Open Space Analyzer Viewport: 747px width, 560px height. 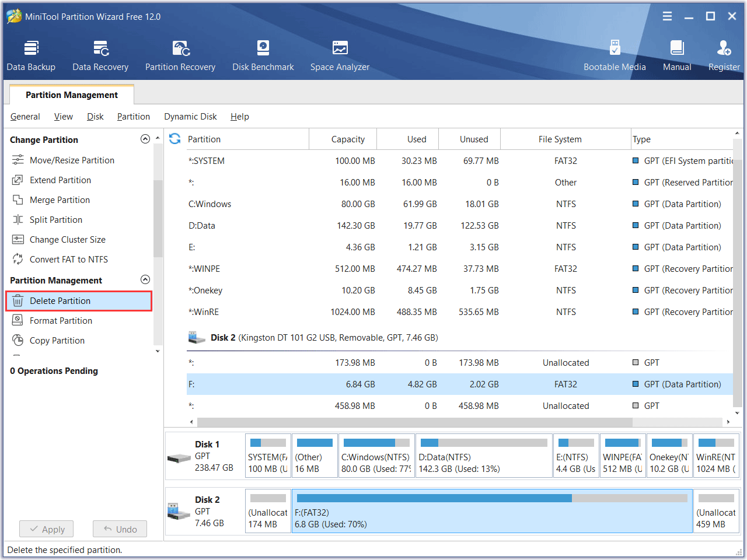340,56
